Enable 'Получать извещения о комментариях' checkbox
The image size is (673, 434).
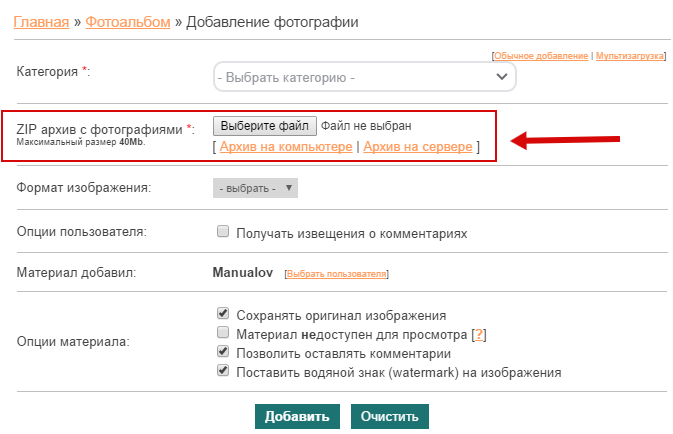223,232
